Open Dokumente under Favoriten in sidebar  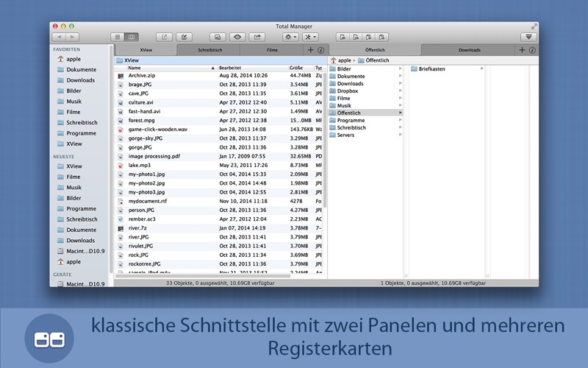[80, 69]
